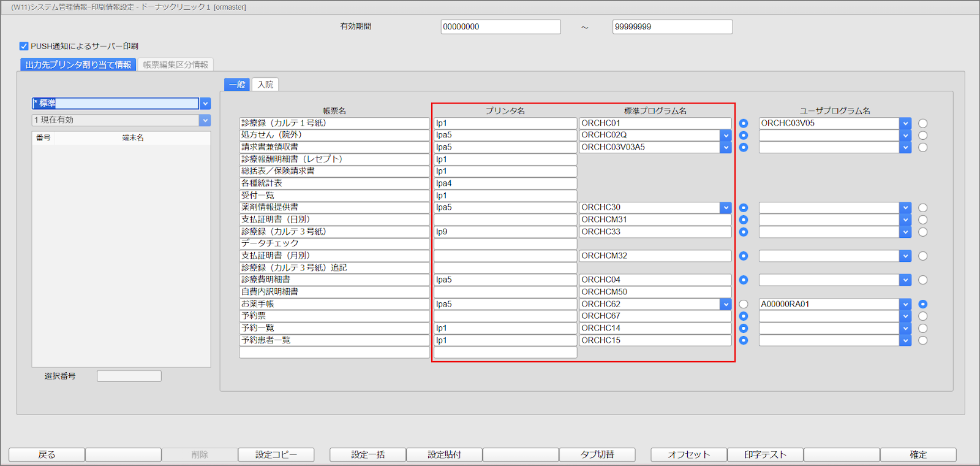Select standard program radio for 予約患者一覧
Image resolution: width=980 pixels, height=466 pixels.
click(744, 340)
